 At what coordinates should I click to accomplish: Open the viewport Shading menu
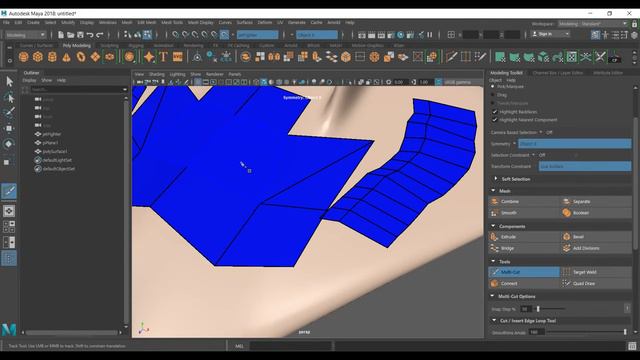pyautogui.click(x=156, y=74)
